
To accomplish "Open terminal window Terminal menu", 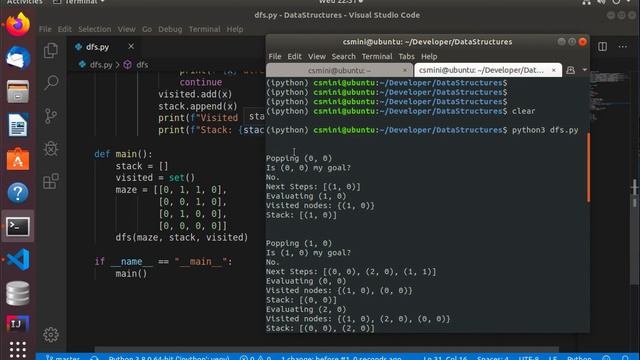I will coord(377,57).
